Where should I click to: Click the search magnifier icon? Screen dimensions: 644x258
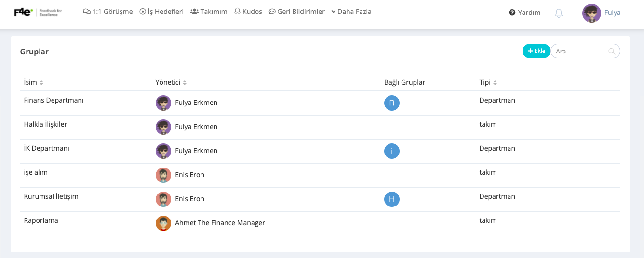click(612, 51)
